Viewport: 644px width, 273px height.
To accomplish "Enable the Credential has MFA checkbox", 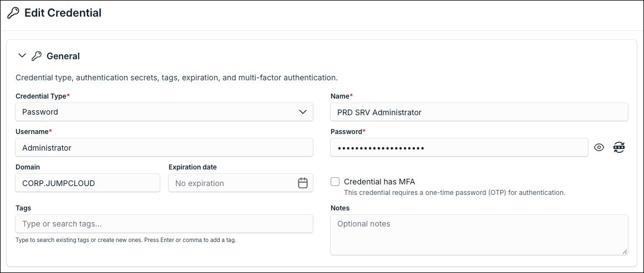I will coord(335,182).
